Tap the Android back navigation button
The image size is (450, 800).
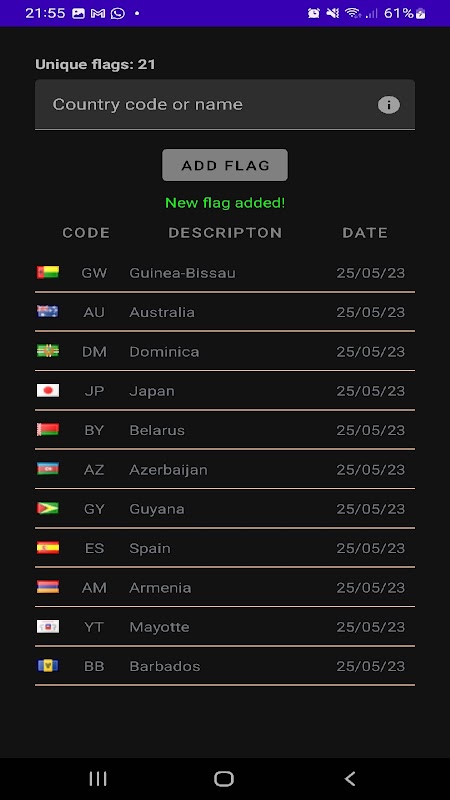tap(349, 779)
